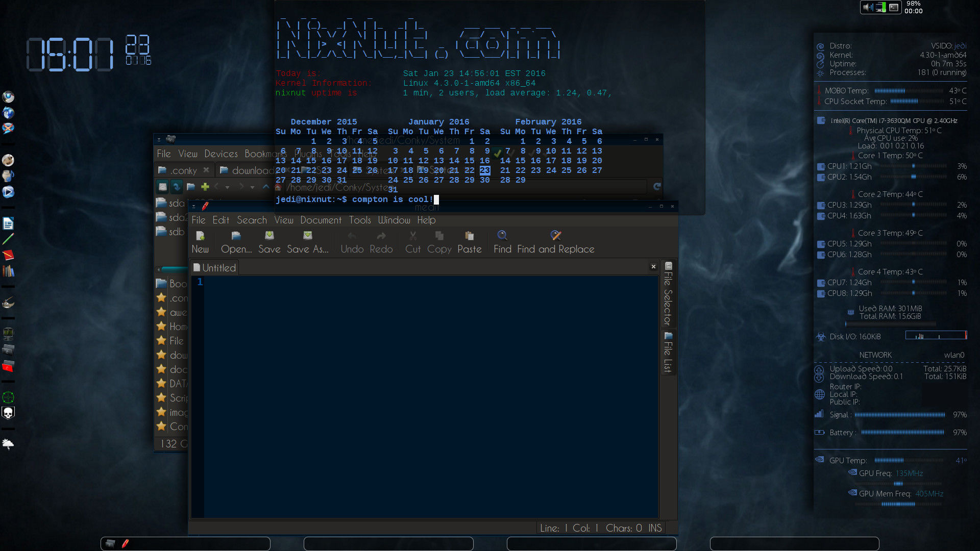Click the Save toolbar icon

269,236
